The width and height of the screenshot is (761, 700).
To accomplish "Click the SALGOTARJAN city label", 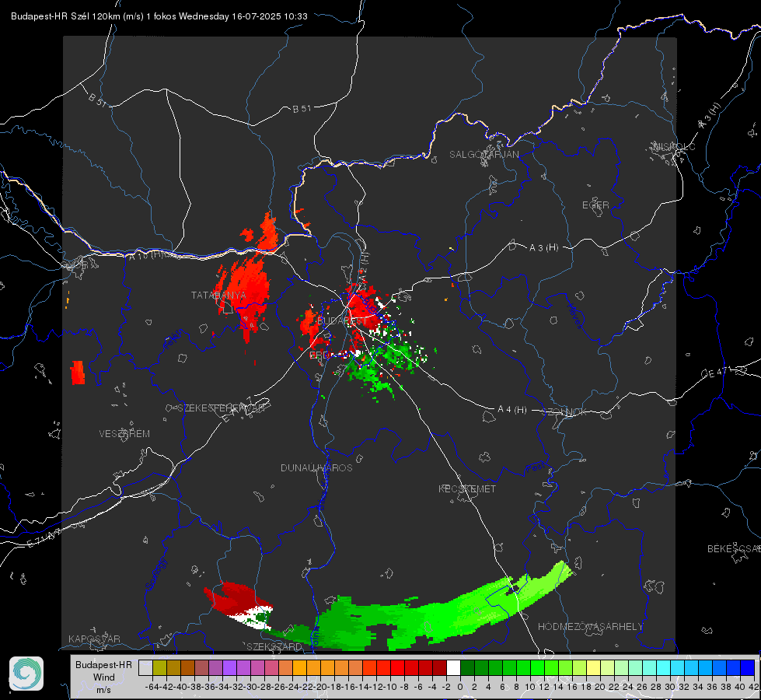I will click(483, 155).
